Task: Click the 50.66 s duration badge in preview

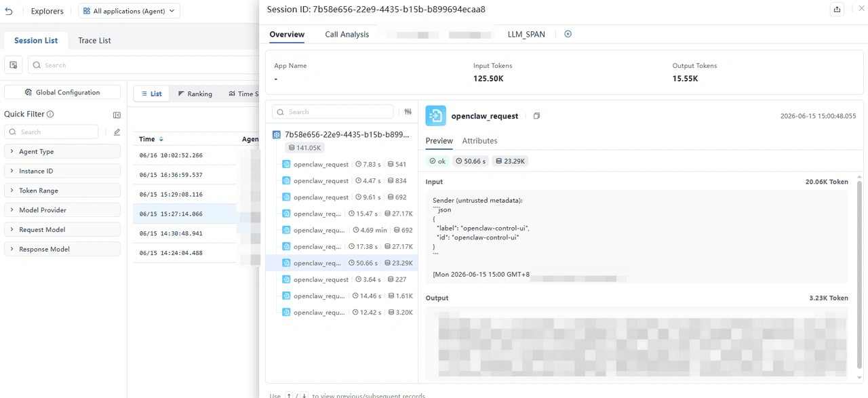Action: click(471, 161)
